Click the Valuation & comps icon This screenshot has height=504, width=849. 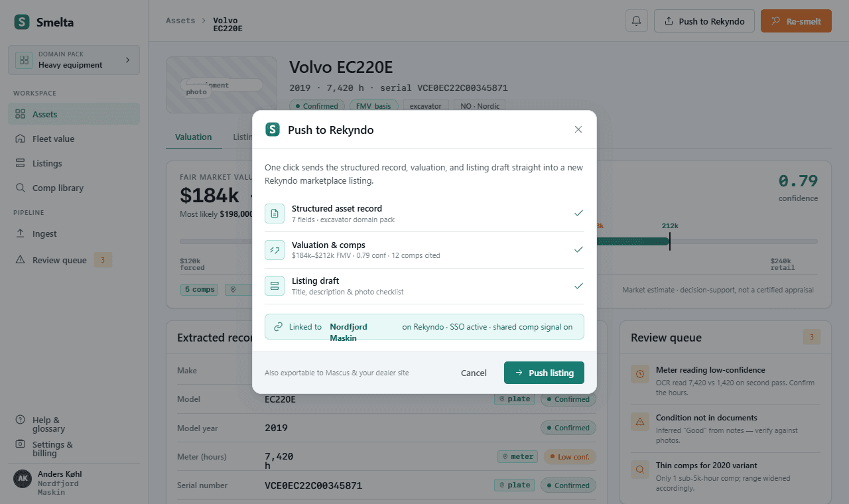coord(275,250)
